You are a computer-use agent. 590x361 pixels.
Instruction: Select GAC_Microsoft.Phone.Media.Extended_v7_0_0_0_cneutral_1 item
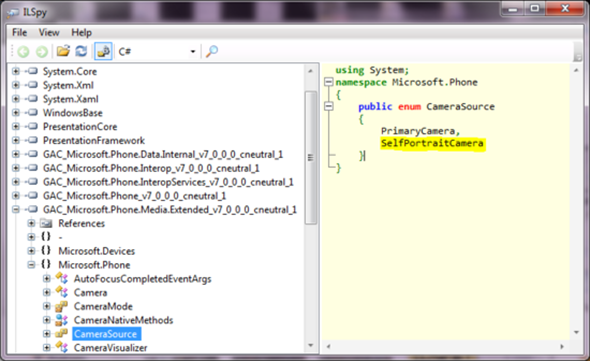pyautogui.click(x=170, y=209)
